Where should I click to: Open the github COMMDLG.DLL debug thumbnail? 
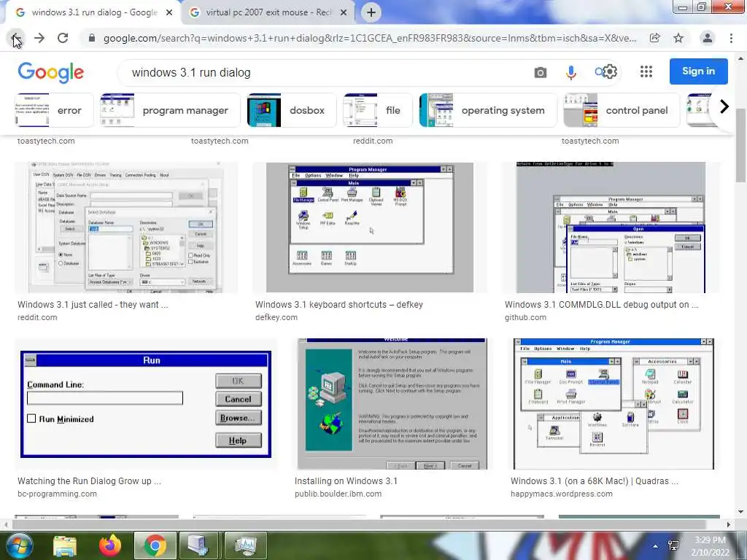[611, 227]
